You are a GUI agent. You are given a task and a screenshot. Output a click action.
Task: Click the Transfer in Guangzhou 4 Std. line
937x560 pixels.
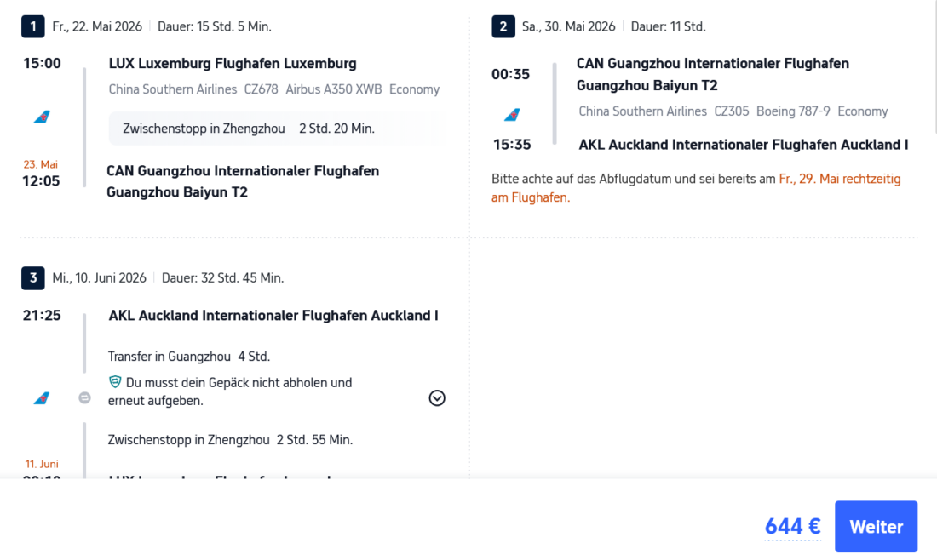189,357
